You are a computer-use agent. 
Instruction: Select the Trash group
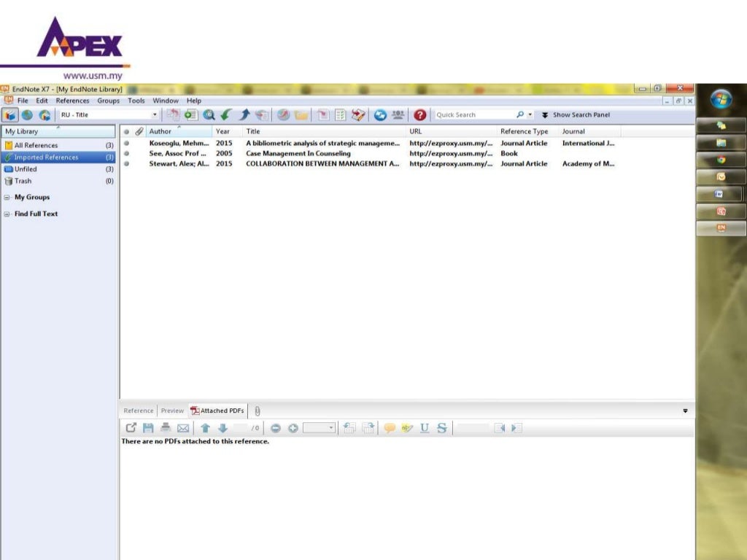(x=58, y=181)
